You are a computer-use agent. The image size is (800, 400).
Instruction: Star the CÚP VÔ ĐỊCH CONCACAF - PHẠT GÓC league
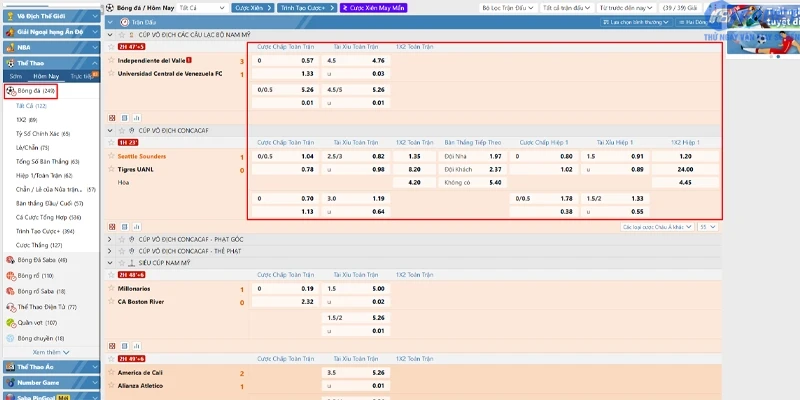[x=121, y=239]
